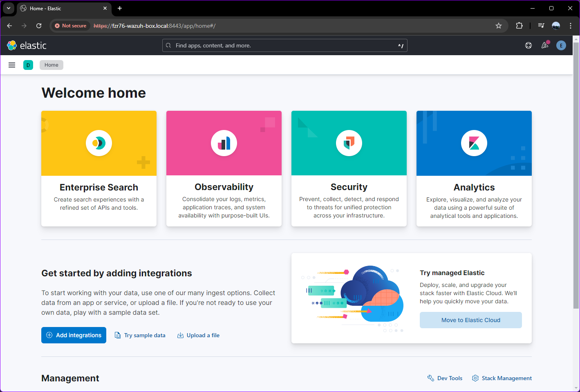Open the Help menu lifebuoy icon

pyautogui.click(x=528, y=45)
